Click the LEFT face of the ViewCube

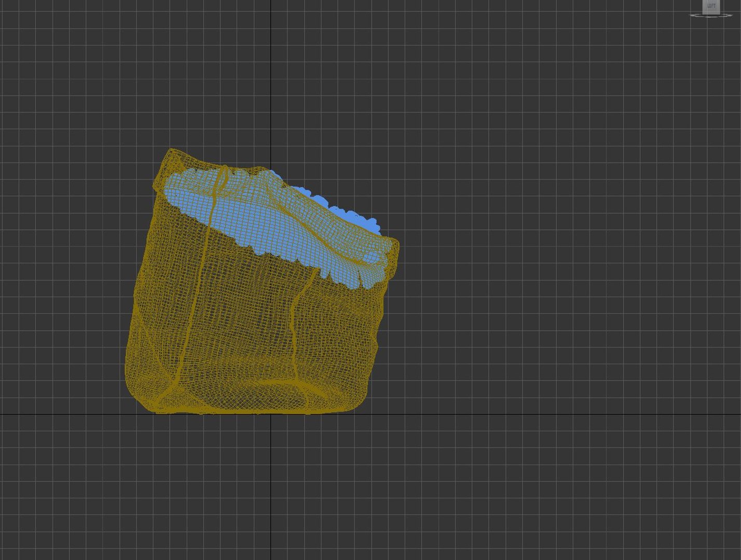[x=711, y=6]
